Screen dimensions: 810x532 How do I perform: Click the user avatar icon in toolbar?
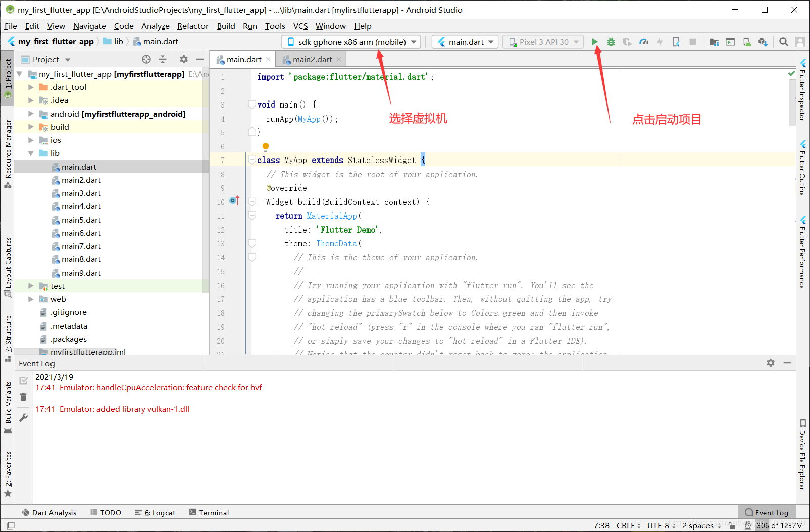pos(800,42)
